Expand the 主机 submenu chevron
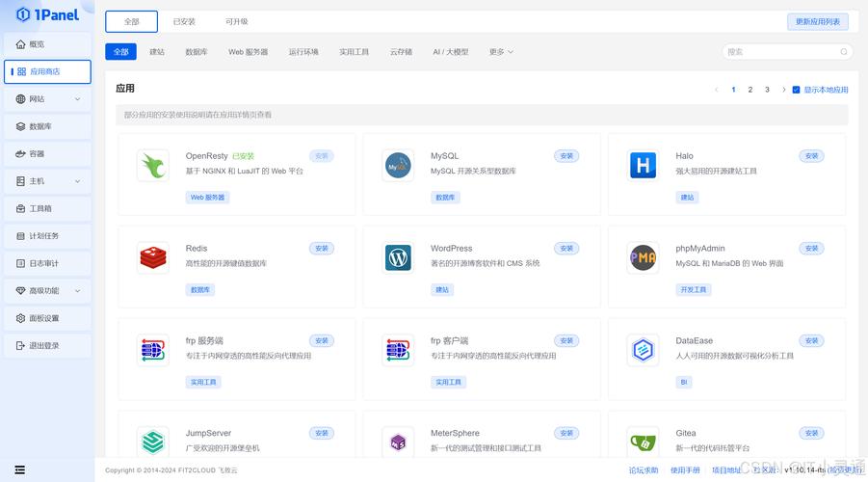 coord(77,181)
